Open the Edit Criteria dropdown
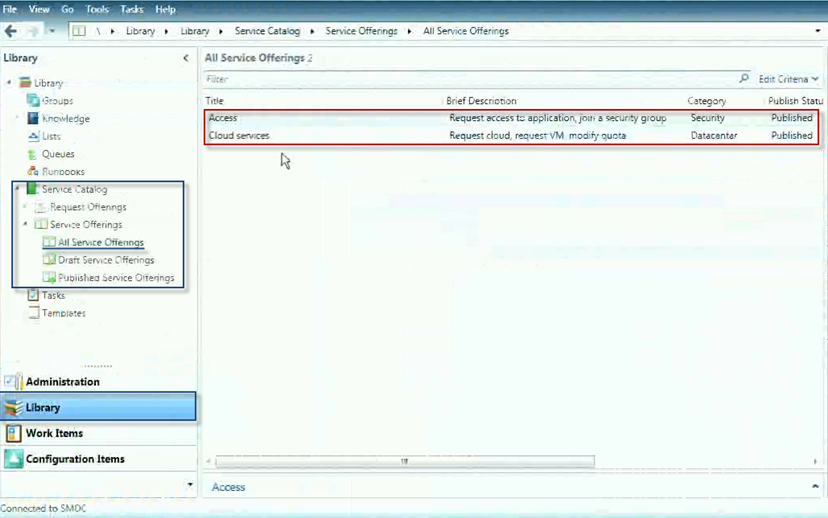 coord(788,79)
